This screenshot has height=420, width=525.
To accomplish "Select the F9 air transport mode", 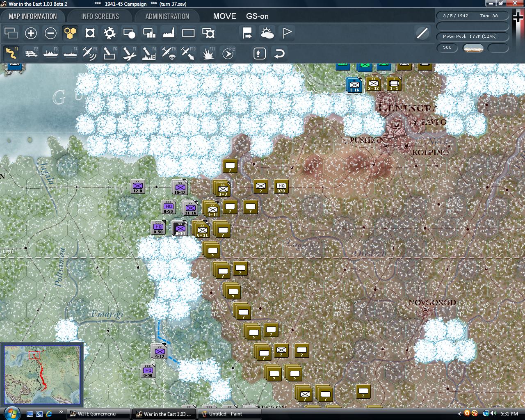I will (x=169, y=53).
